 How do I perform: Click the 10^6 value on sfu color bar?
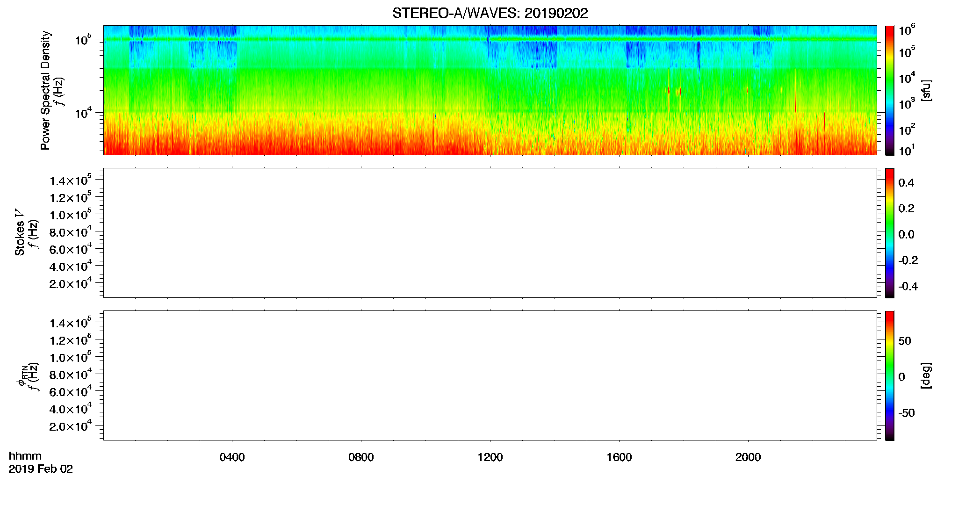tap(907, 30)
